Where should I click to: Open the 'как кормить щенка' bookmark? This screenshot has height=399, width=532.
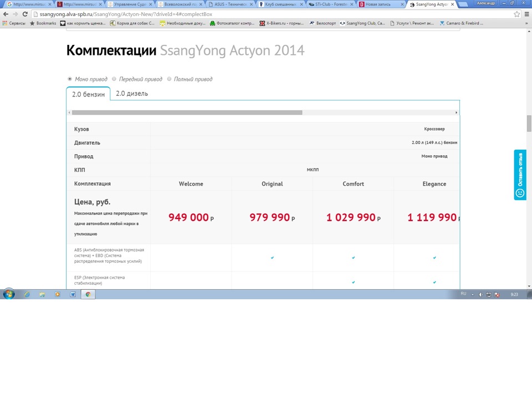[83, 23]
